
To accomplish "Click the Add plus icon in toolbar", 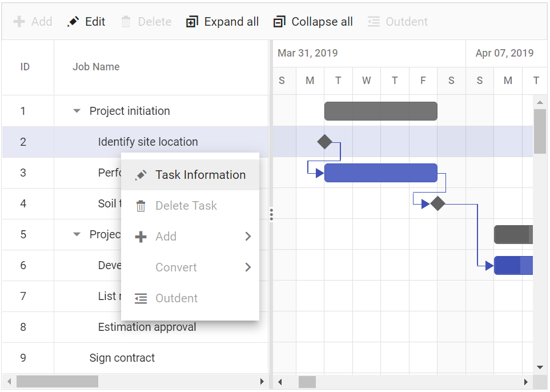I will click(19, 22).
